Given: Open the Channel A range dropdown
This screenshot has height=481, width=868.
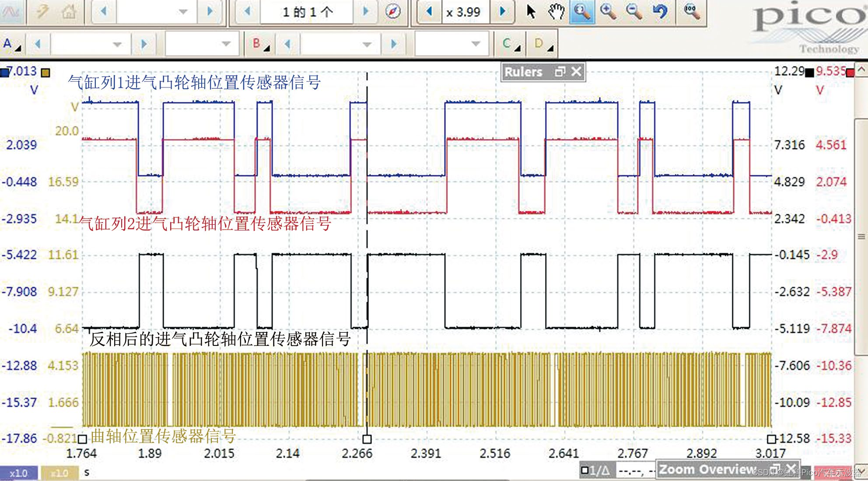Looking at the screenshot, I should 117,44.
